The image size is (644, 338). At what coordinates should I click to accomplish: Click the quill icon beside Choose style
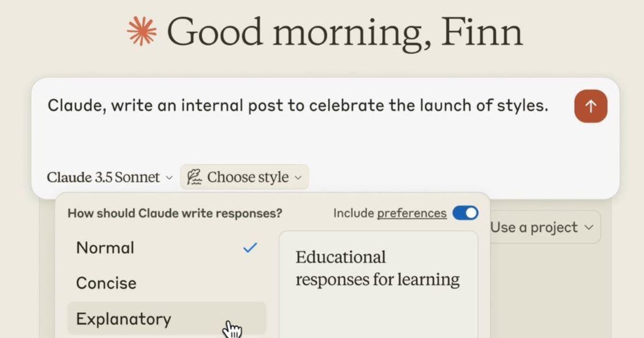(194, 178)
